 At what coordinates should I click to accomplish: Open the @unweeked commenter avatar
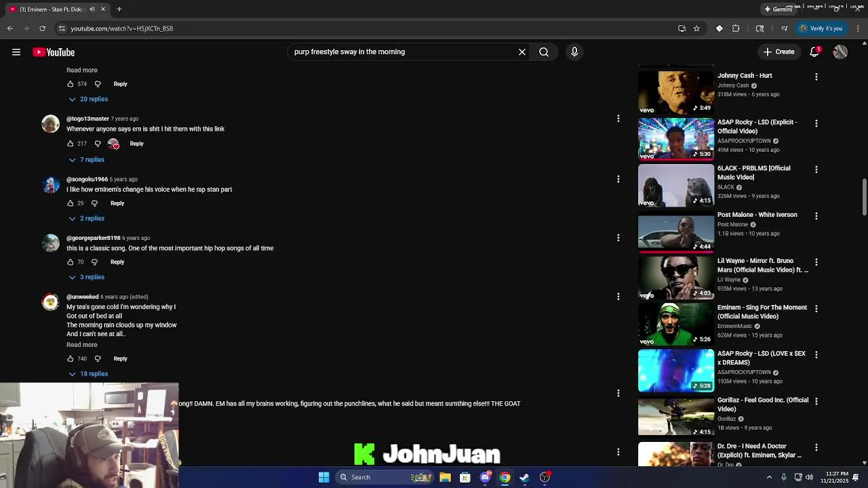[x=51, y=302]
